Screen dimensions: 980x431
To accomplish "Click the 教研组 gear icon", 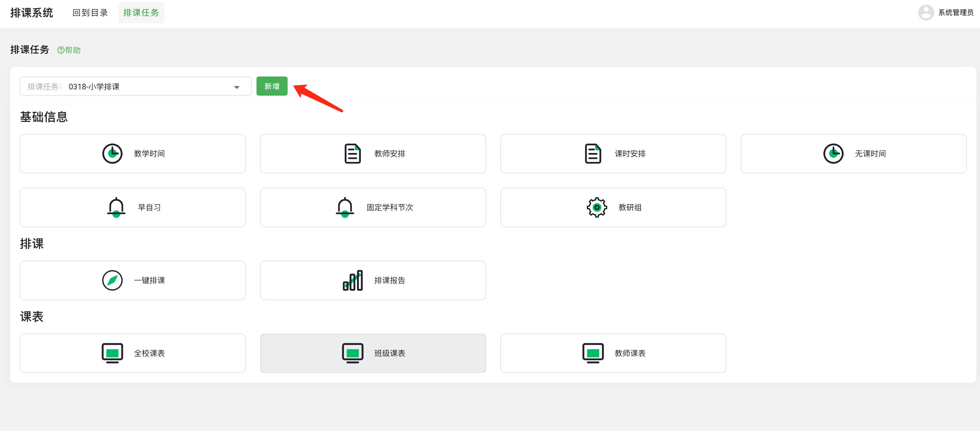I will click(x=596, y=207).
